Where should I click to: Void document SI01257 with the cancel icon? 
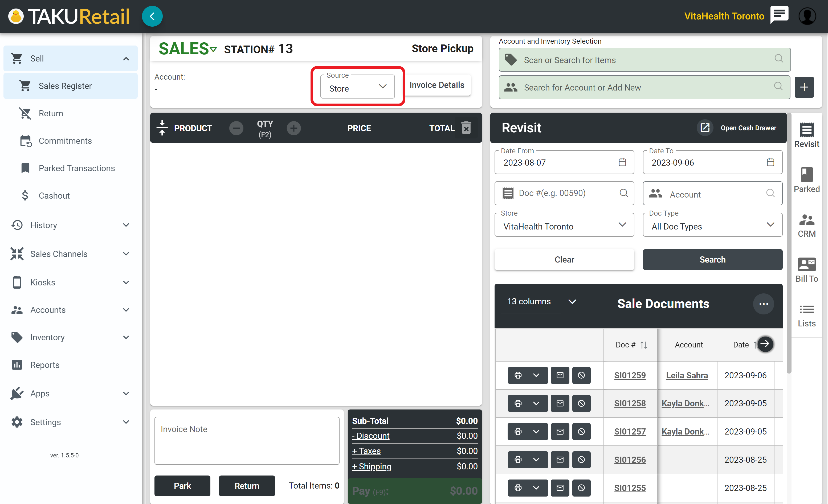pyautogui.click(x=581, y=431)
